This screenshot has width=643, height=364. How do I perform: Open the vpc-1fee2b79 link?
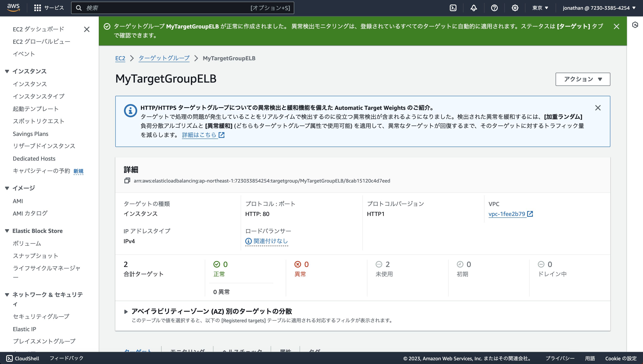[506, 214]
